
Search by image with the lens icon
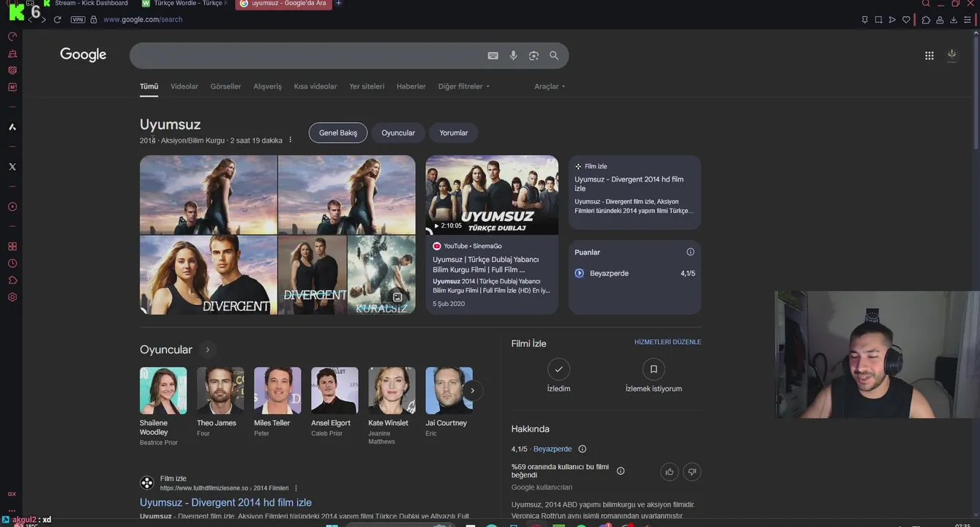click(x=534, y=56)
